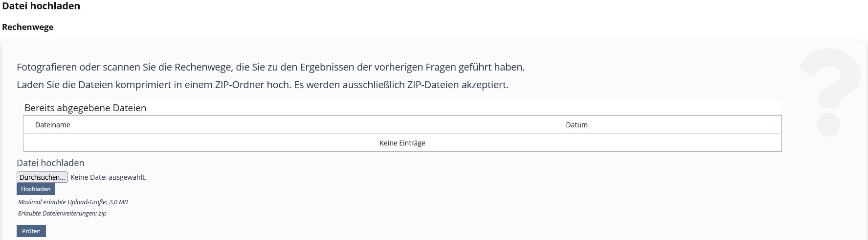868x240 pixels.
Task: Click the Durchsuchen... file browse button
Action: pyautogui.click(x=42, y=177)
